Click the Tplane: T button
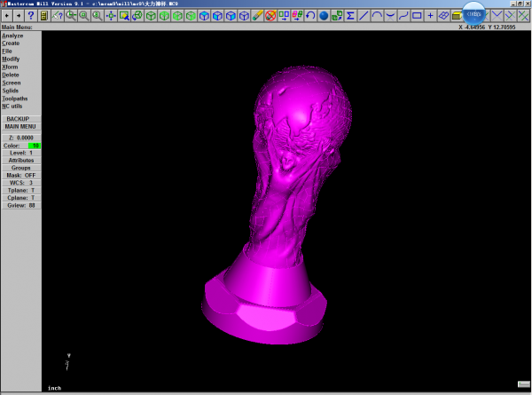The width and height of the screenshot is (532, 395). click(21, 191)
